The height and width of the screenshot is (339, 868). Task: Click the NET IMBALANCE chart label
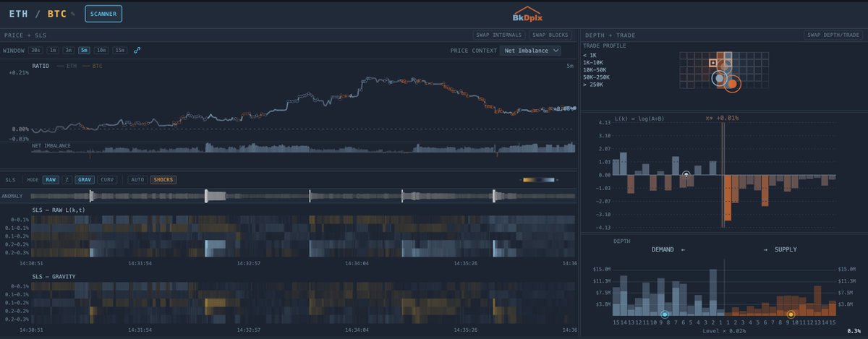click(x=52, y=145)
